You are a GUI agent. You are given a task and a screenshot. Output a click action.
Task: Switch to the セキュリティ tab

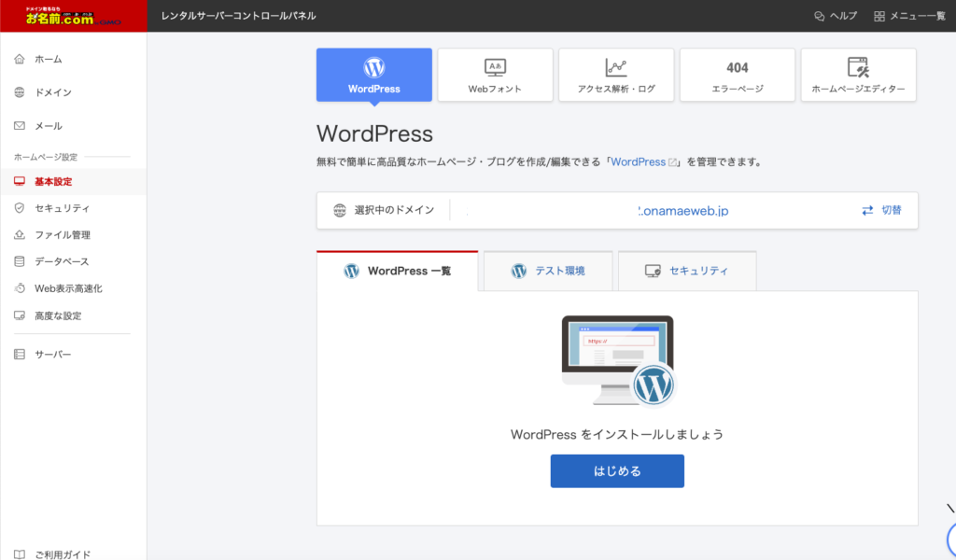pos(687,272)
